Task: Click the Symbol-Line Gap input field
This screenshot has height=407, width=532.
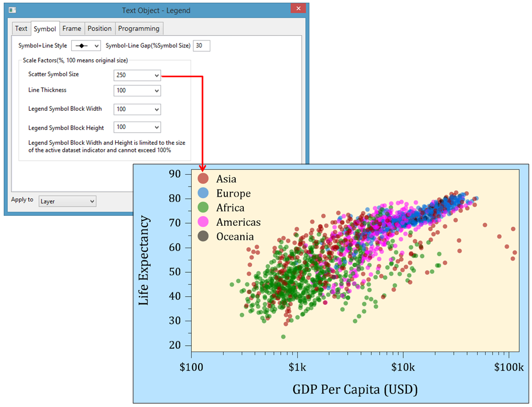Action: click(201, 46)
